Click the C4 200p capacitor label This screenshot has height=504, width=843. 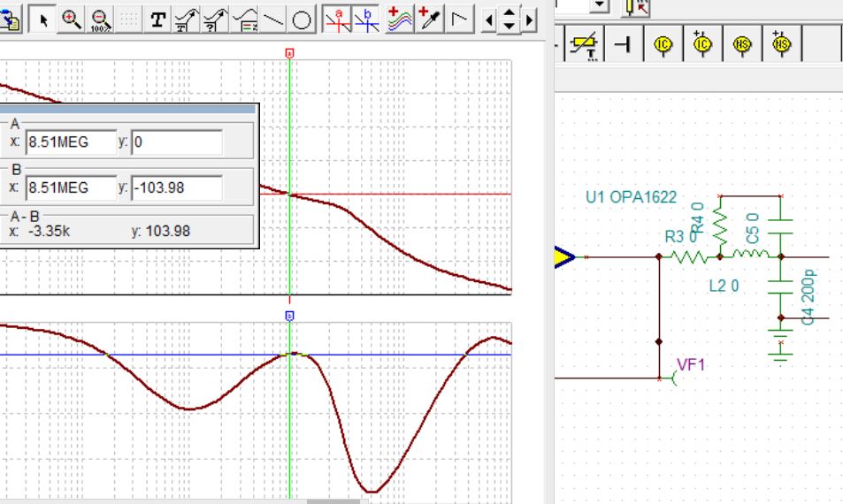click(x=808, y=297)
